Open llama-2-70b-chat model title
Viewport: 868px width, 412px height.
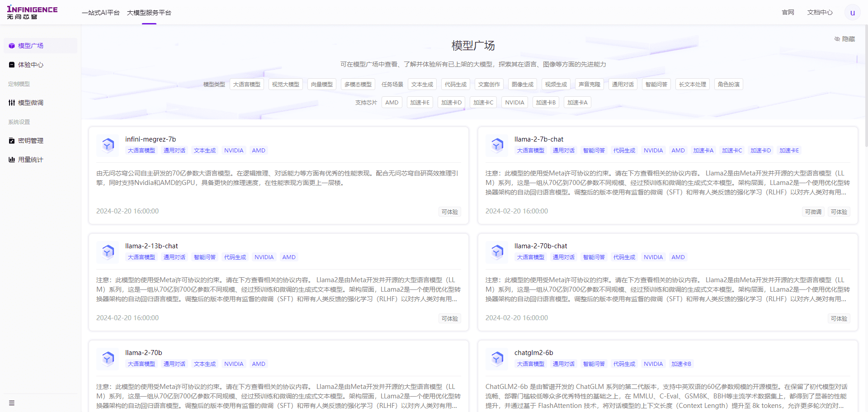(541, 246)
